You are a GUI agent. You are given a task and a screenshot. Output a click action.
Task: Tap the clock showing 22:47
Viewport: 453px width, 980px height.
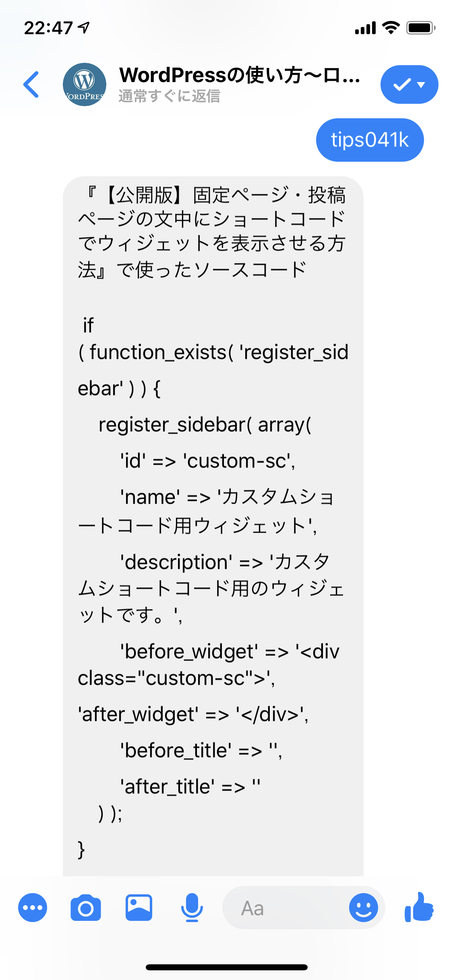tap(48, 28)
